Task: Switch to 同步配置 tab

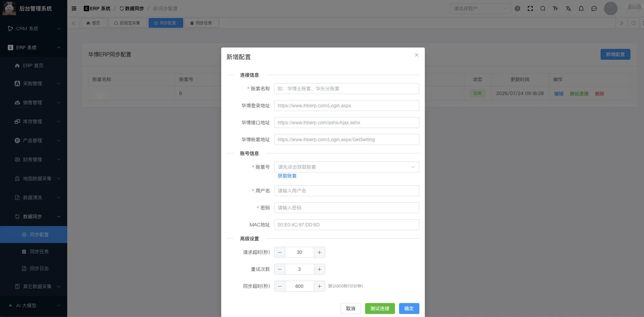Action: click(x=166, y=23)
